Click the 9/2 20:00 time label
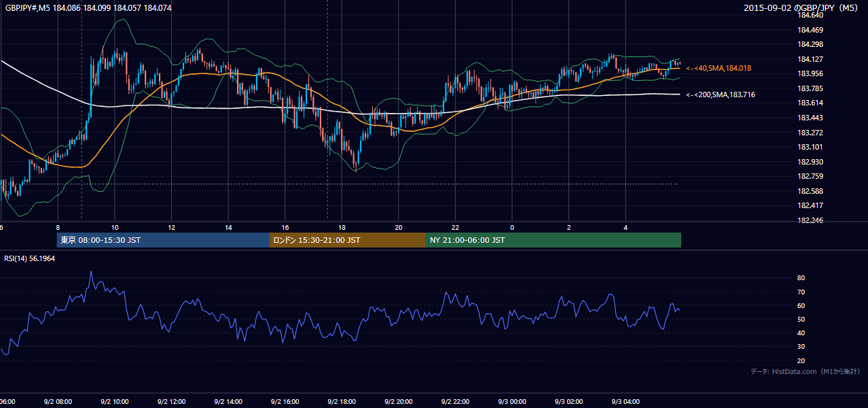Screen dimensions: 868x408 coord(398,401)
